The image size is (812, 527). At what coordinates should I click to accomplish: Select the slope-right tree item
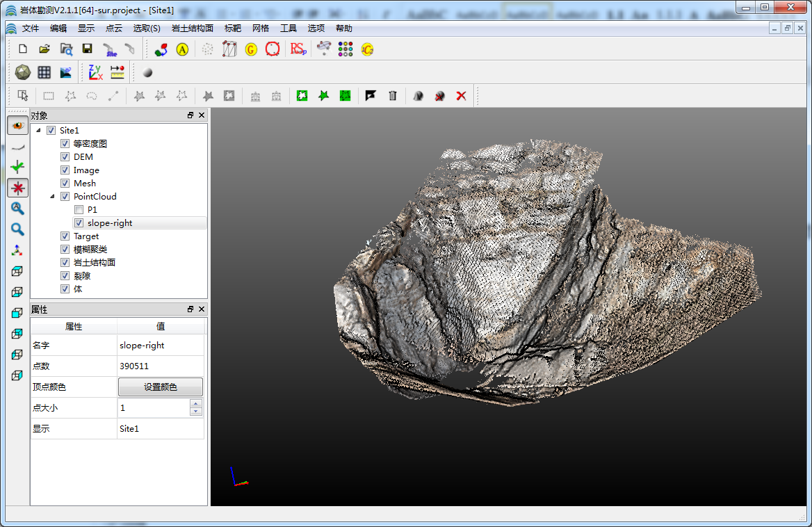(x=110, y=223)
